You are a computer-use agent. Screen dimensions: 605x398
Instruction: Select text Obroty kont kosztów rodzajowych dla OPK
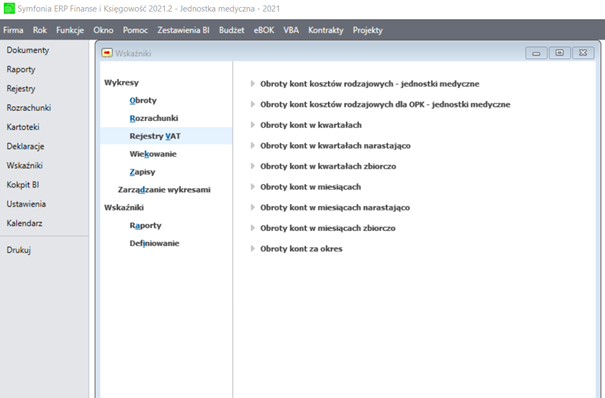pos(385,105)
